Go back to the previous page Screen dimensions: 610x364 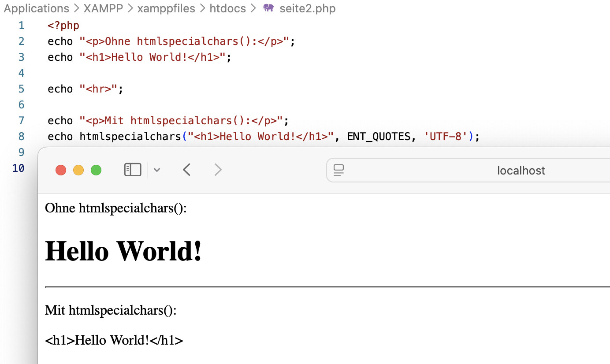click(x=187, y=170)
